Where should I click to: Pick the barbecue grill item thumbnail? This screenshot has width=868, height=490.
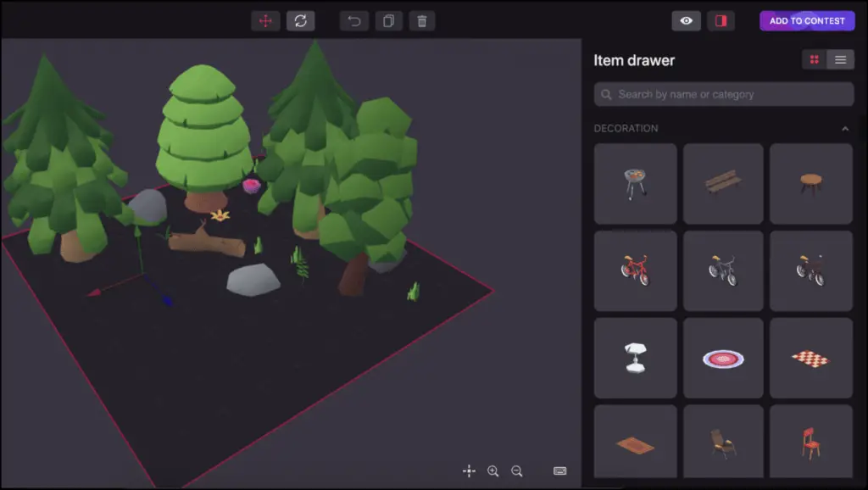635,183
